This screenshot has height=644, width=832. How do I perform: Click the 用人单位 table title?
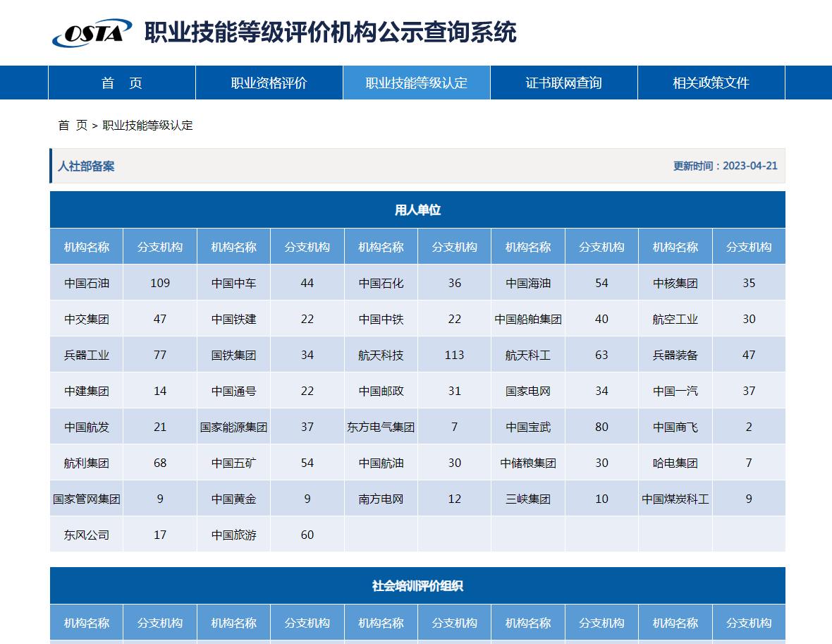click(416, 209)
